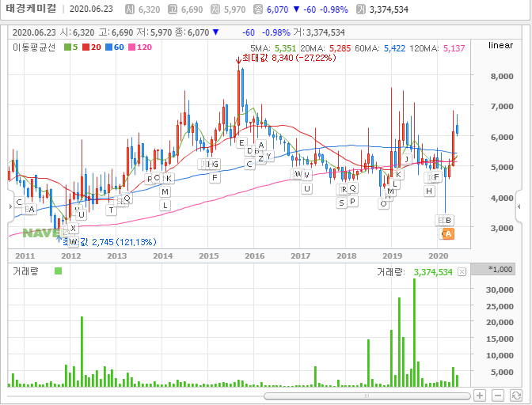
Task: Click the tall 2012 volume bar
Action: [x=82, y=351]
